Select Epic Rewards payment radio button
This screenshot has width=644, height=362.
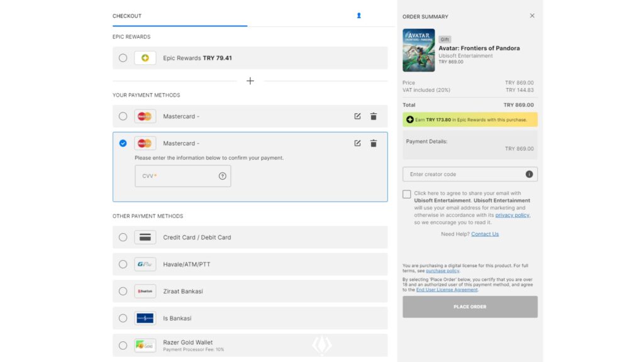[123, 58]
